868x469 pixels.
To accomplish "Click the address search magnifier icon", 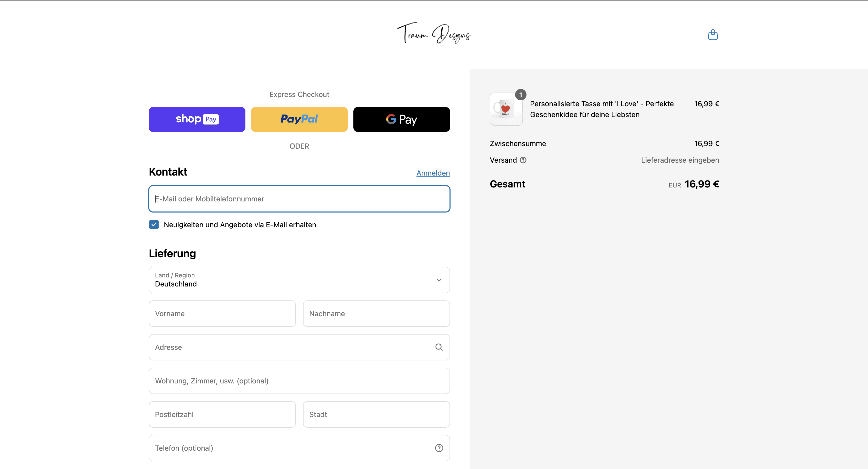I will pyautogui.click(x=439, y=347).
